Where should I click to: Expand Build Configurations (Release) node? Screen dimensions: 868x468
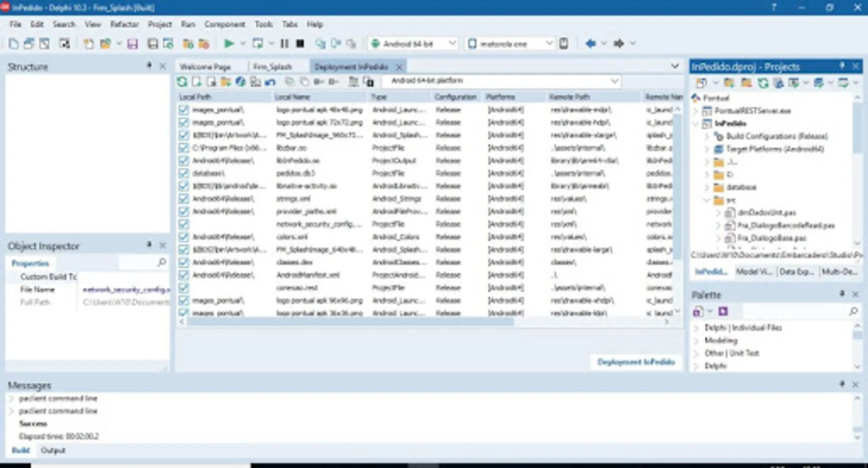[706, 136]
